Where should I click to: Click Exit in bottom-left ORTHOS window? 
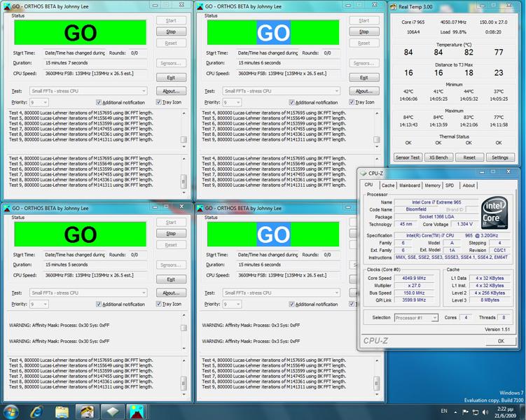171,279
